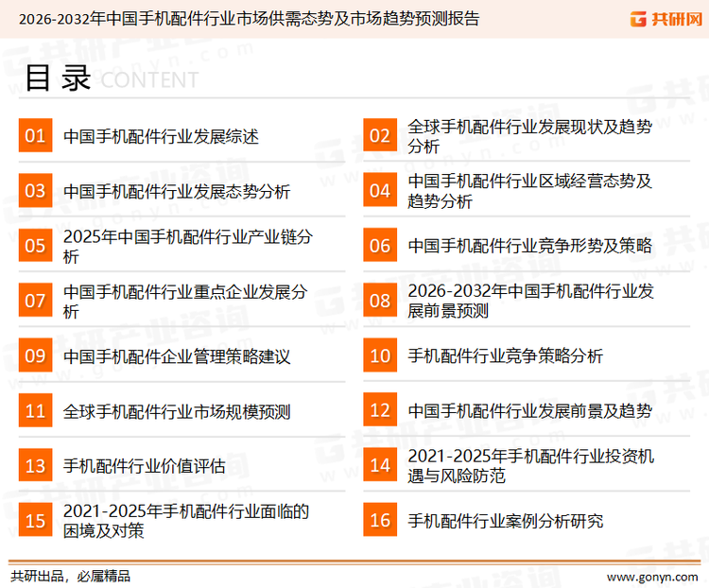Open chapter 全球手机配件行业发展现状及趋势分析
Viewport: 709px width, 588px height.
[x=530, y=136]
